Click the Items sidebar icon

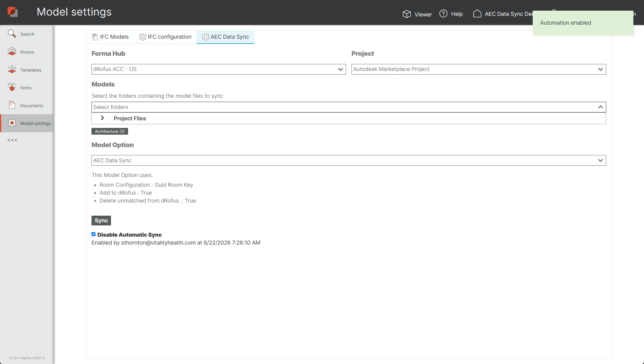pos(12,87)
